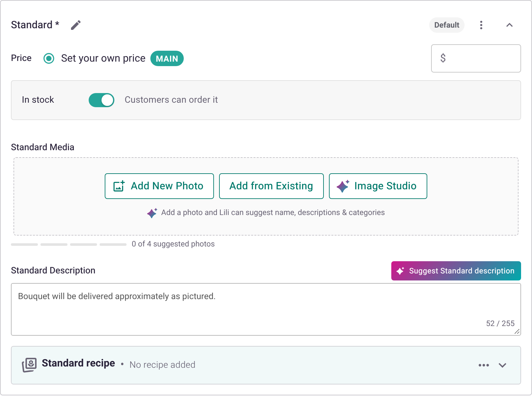Select the Set your own price radio

pos(49,58)
